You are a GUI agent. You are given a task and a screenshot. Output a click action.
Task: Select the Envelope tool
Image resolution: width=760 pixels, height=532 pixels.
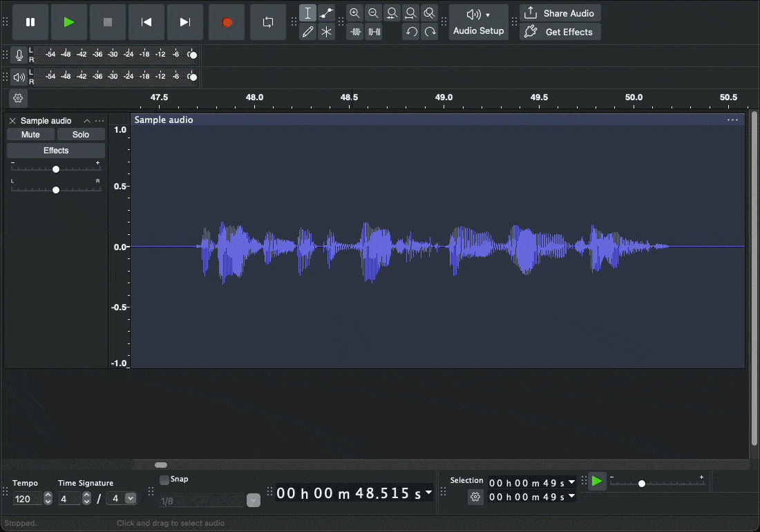(x=327, y=13)
